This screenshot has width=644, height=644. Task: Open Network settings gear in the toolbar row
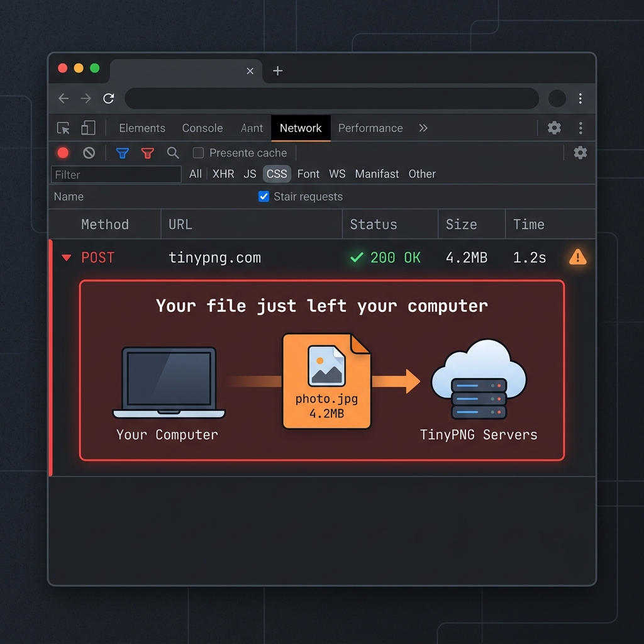pos(580,153)
